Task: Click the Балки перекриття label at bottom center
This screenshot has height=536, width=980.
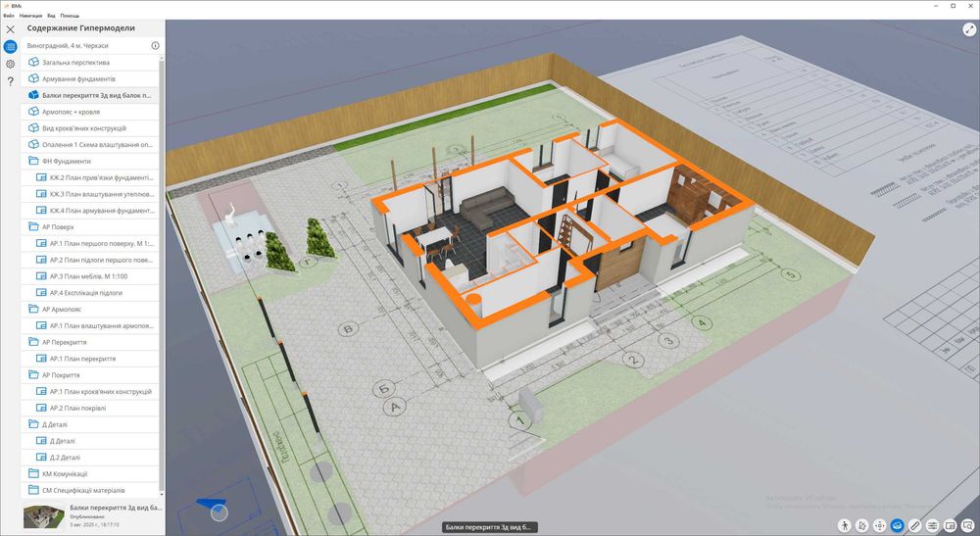Action: [x=488, y=527]
